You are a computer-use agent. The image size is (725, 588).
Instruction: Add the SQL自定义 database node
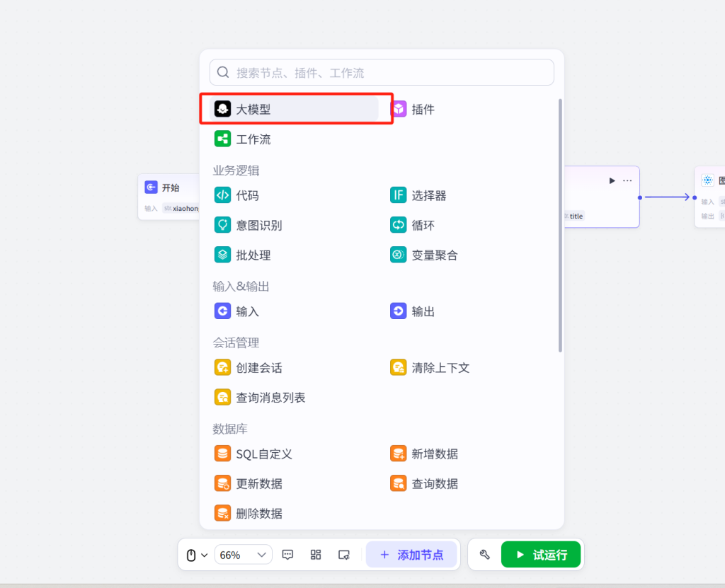tap(263, 454)
